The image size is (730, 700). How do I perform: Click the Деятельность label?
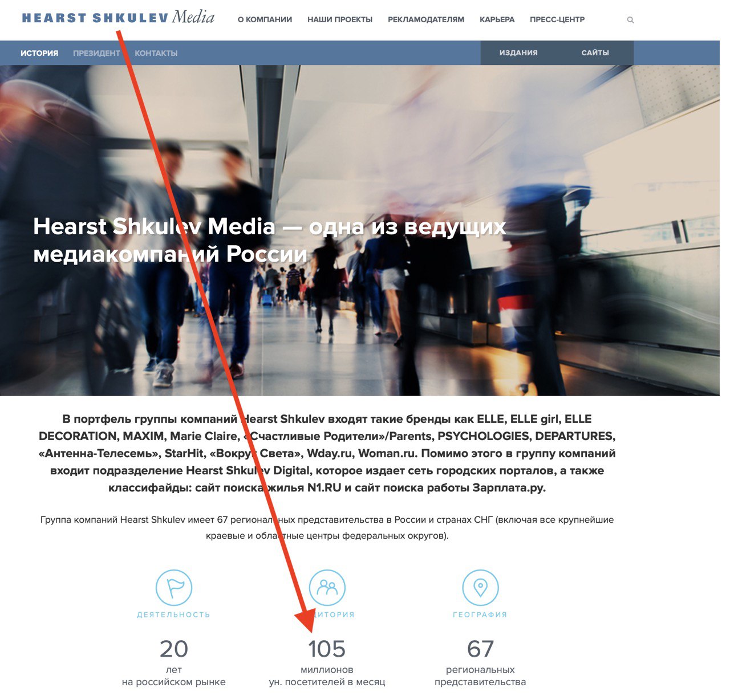point(173,614)
